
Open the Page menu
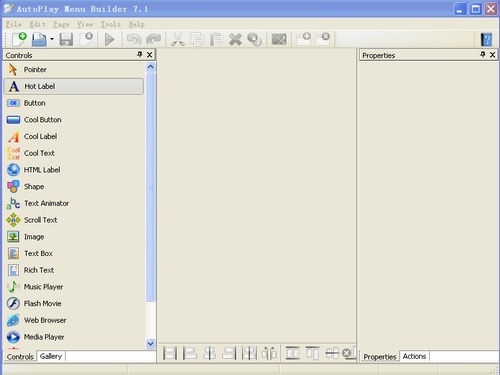[61, 24]
